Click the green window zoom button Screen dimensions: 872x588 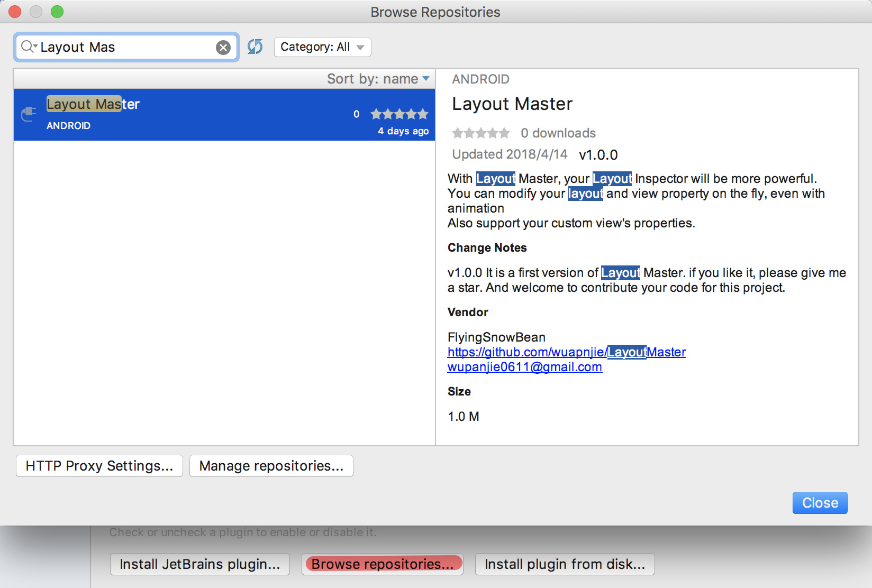pos(57,12)
